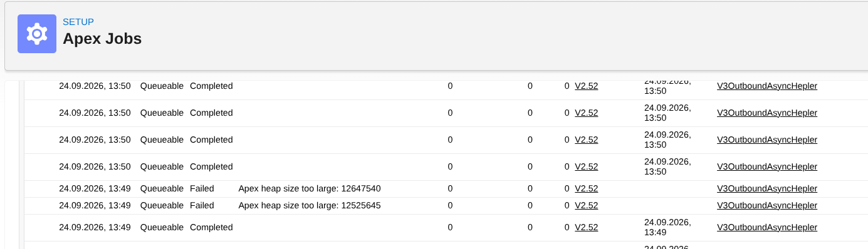Open V2.52 link in the 12525645 failed row
This screenshot has height=249, width=868.
[x=586, y=205]
